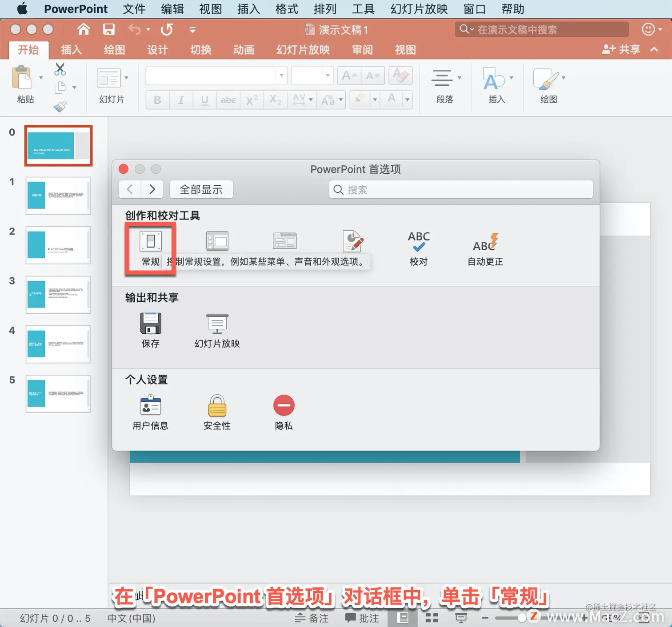Image resolution: width=672 pixels, height=627 pixels.
Task: Click the Copy icon in ribbon
Action: [60, 88]
